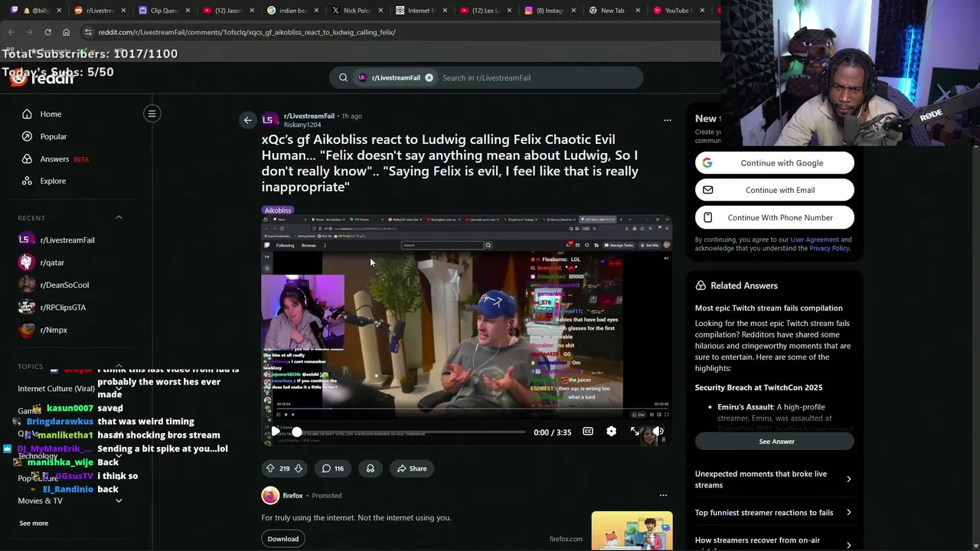Collapse the sidebar with the hamburger toggle
The width and height of the screenshot is (980, 551).
(x=152, y=114)
